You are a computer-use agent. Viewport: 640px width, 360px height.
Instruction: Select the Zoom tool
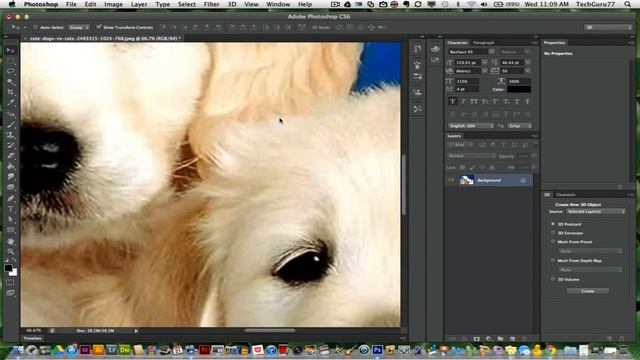click(11, 251)
